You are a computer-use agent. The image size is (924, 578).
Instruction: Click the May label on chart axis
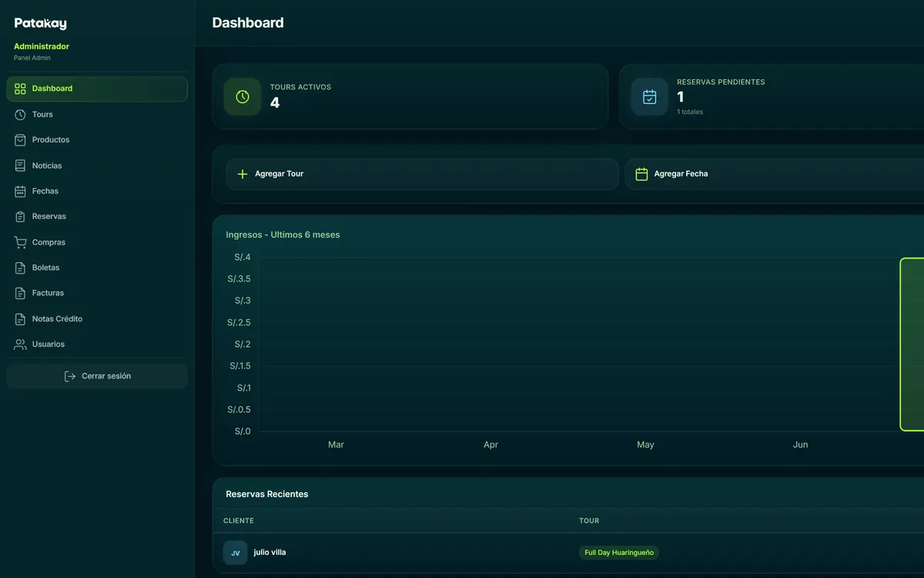click(x=645, y=445)
